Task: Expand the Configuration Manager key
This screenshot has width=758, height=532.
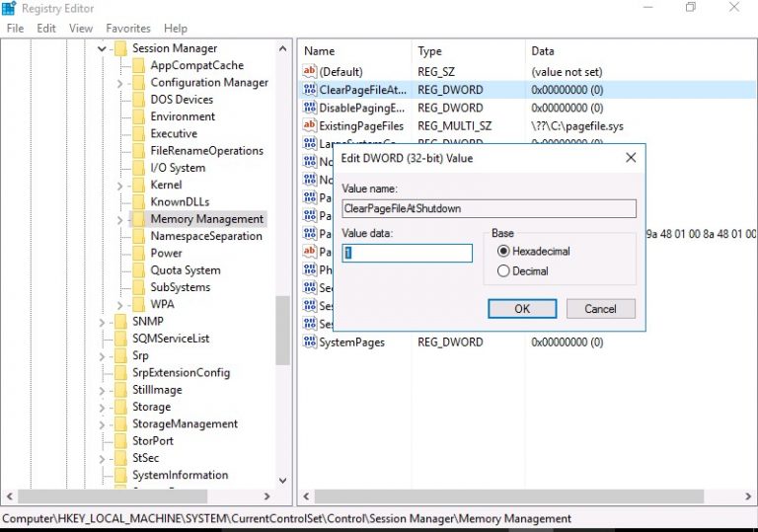Action: [119, 83]
